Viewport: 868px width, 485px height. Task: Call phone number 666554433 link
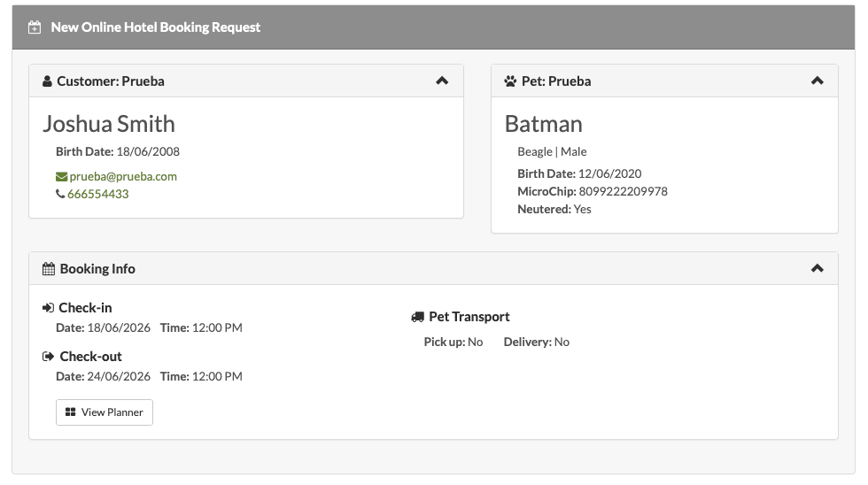pyautogui.click(x=98, y=194)
